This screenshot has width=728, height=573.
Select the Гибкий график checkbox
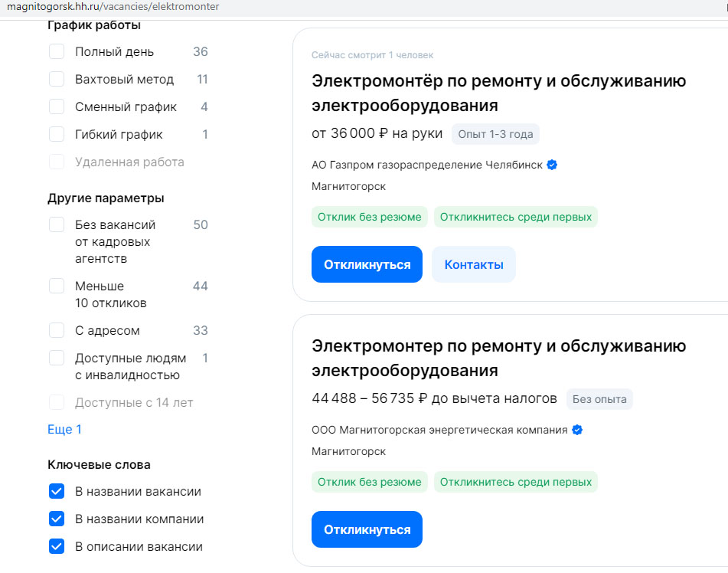click(x=57, y=135)
